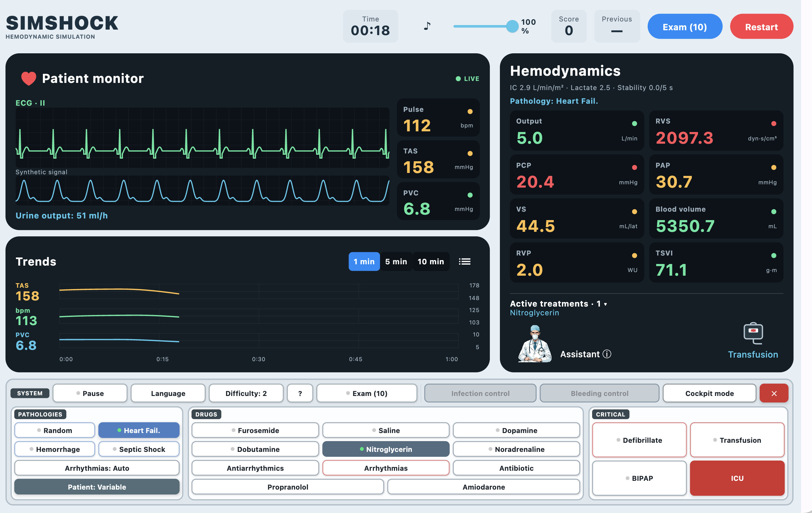Open the trends list menu icon

464,262
